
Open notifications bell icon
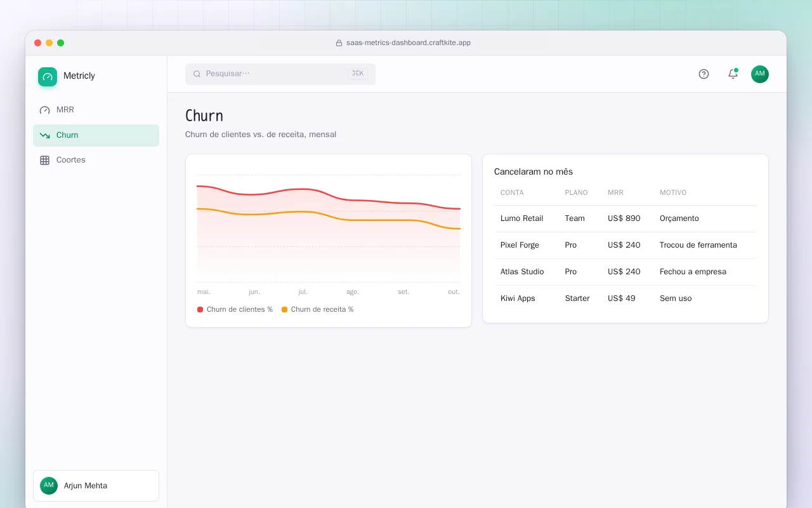733,74
